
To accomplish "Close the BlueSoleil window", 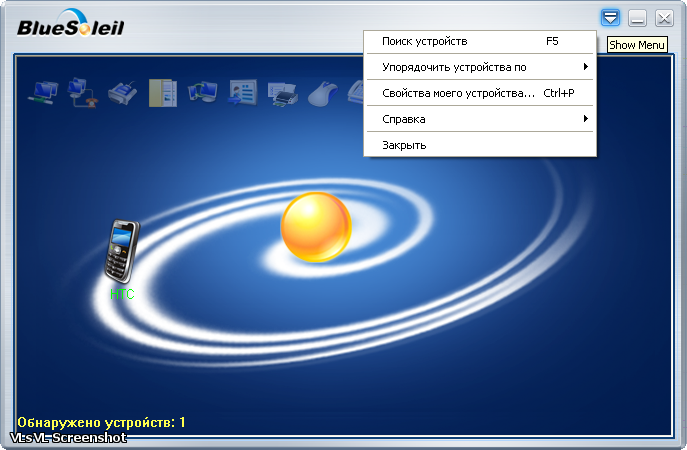I will pyautogui.click(x=664, y=18).
